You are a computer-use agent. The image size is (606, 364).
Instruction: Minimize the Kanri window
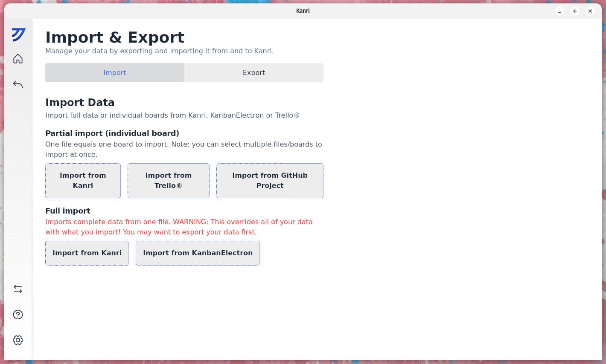[559, 11]
